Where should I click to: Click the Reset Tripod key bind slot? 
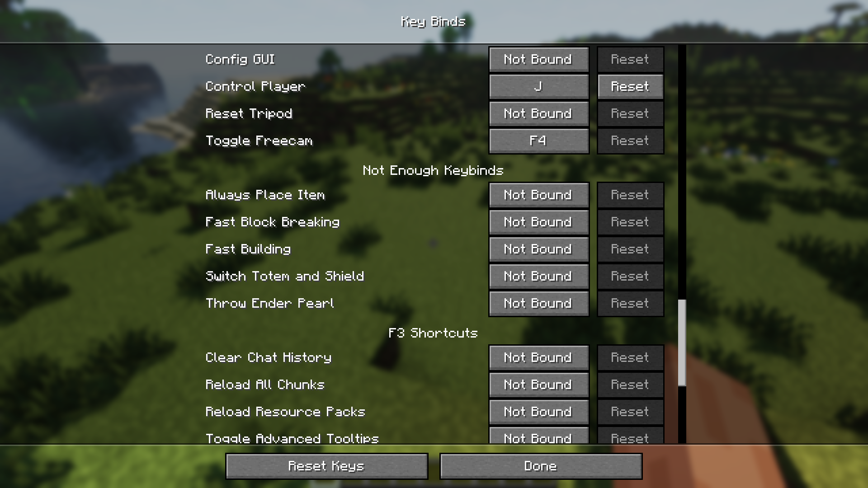click(537, 113)
